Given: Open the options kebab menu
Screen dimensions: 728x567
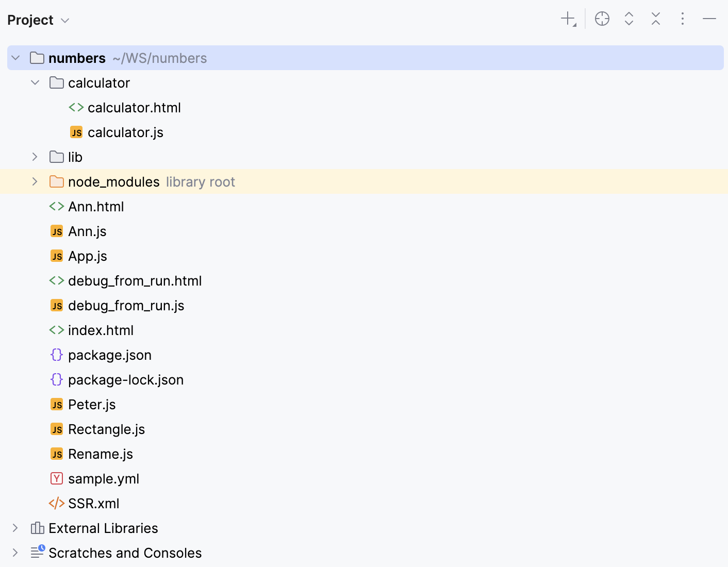Looking at the screenshot, I should pyautogui.click(x=682, y=19).
